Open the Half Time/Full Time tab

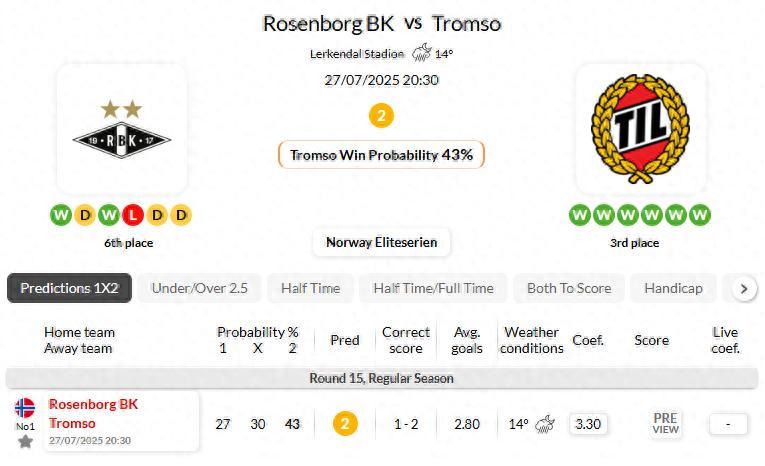click(433, 288)
